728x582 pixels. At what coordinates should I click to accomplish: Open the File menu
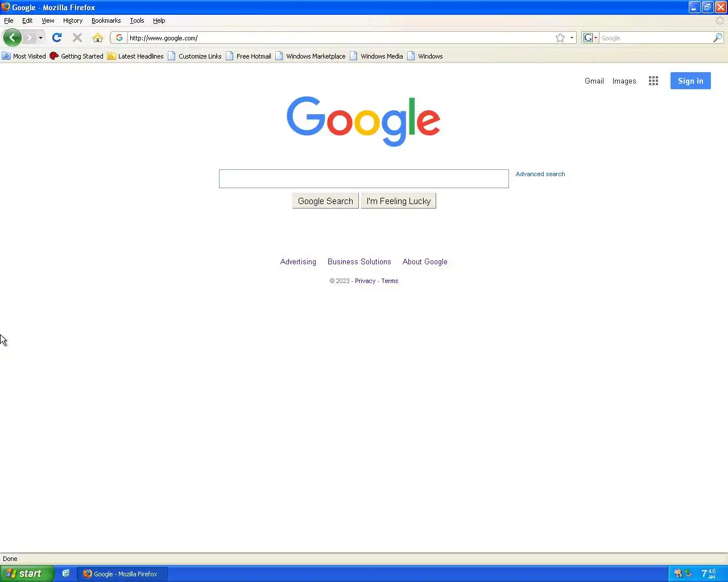pyautogui.click(x=9, y=20)
